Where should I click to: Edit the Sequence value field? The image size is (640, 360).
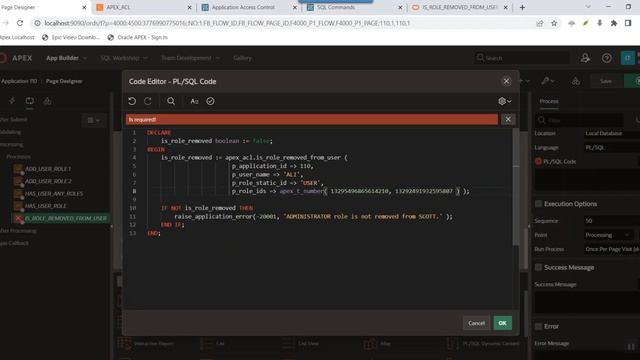click(x=612, y=221)
